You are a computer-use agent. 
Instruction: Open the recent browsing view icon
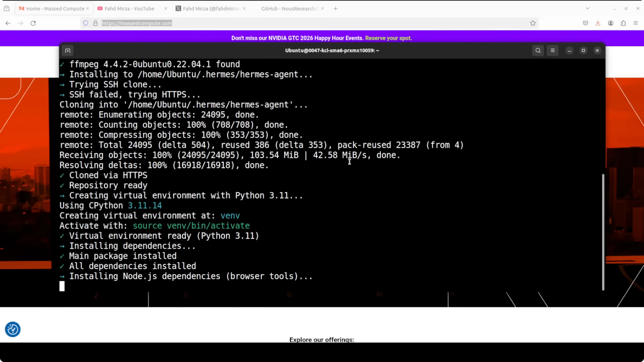(7, 9)
